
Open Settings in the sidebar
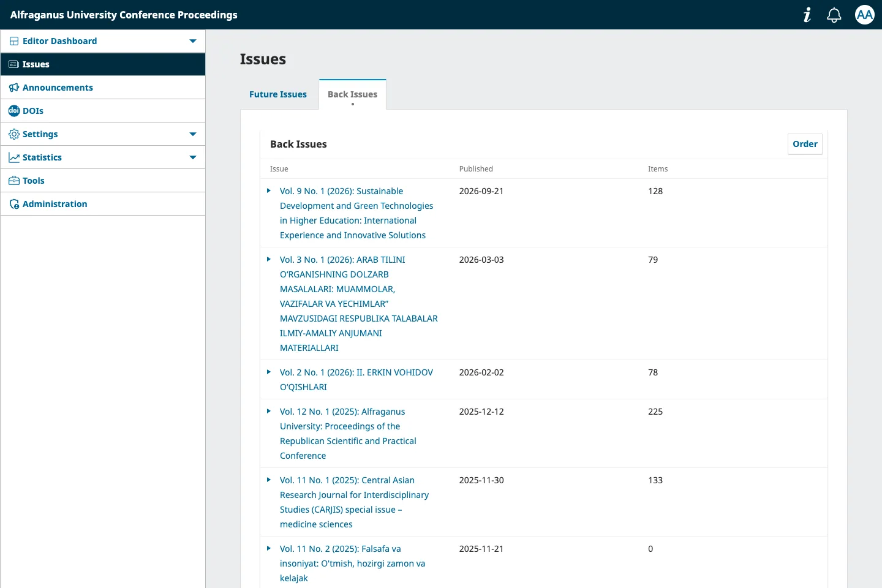coord(40,134)
